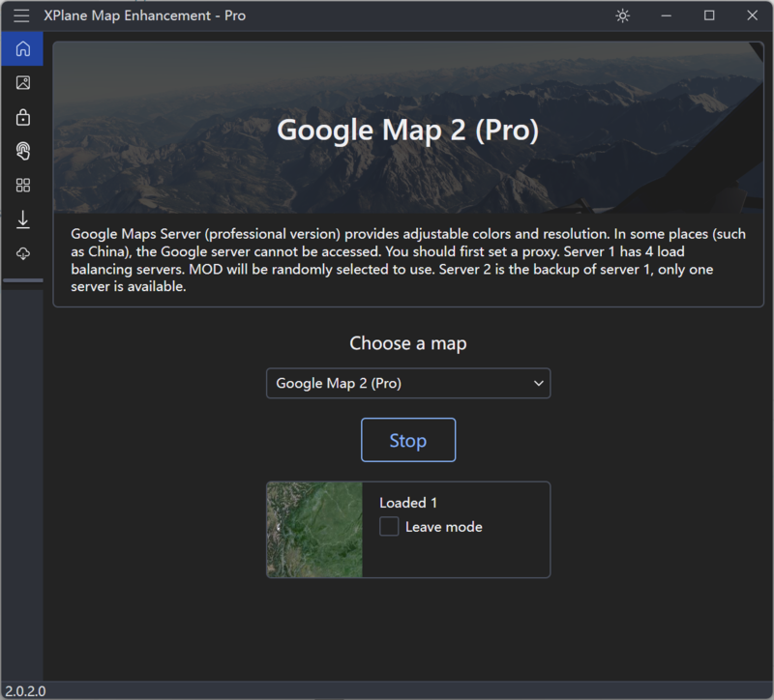Open the cloud download sidebar page
This screenshot has height=700, width=774.
coord(22,253)
